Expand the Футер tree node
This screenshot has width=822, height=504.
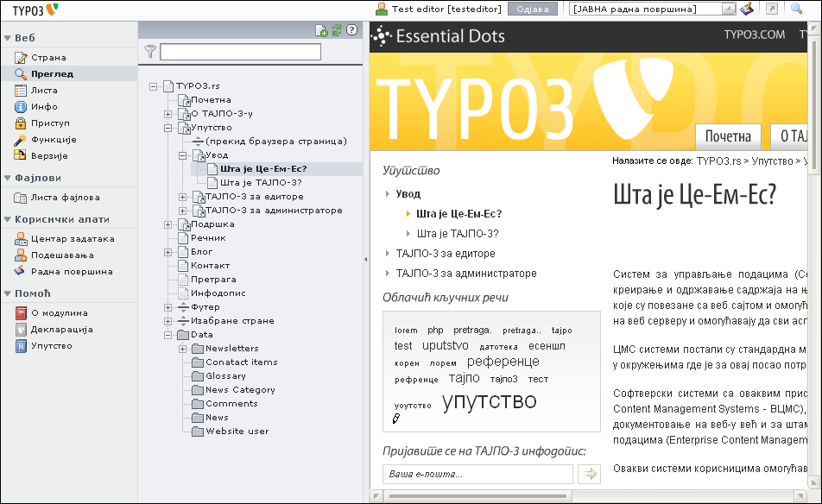[x=168, y=307]
